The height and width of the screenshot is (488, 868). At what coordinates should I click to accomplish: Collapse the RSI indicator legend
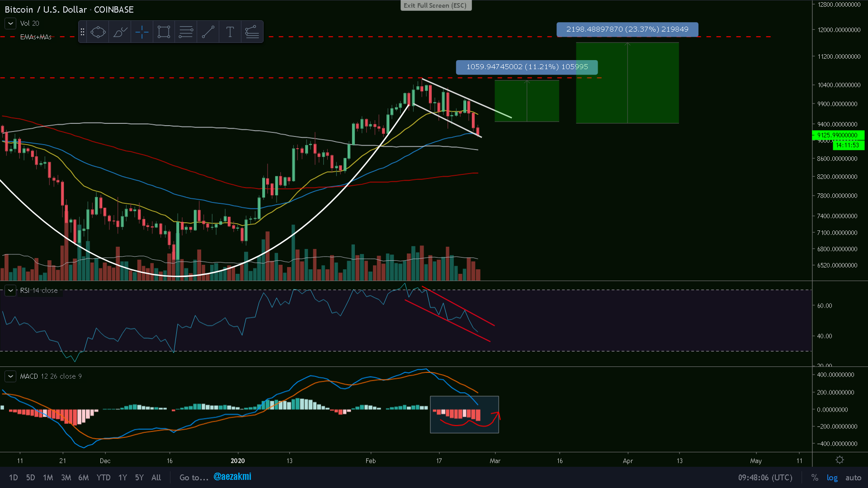coord(10,291)
